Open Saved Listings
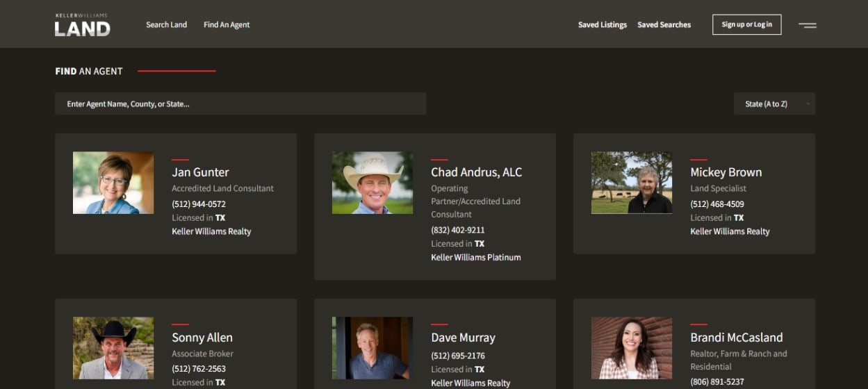The height and width of the screenshot is (389, 868). (603, 24)
